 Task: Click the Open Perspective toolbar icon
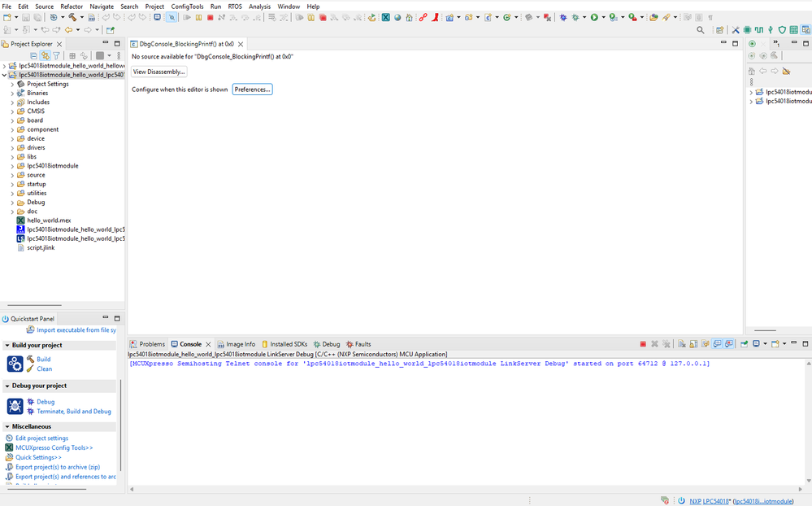point(720,29)
